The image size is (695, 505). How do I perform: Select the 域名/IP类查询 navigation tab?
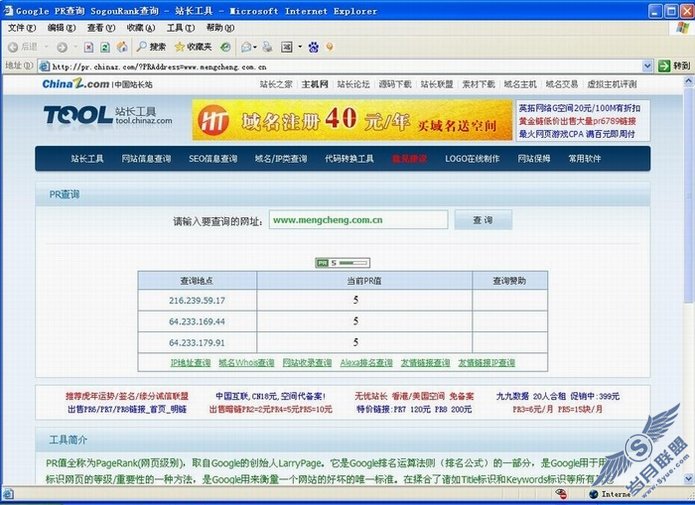coord(281,158)
